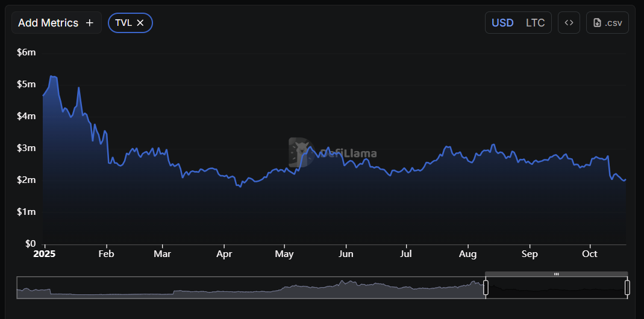This screenshot has height=319, width=644.
Task: Click the $6m y-axis label
Action: pos(27,52)
